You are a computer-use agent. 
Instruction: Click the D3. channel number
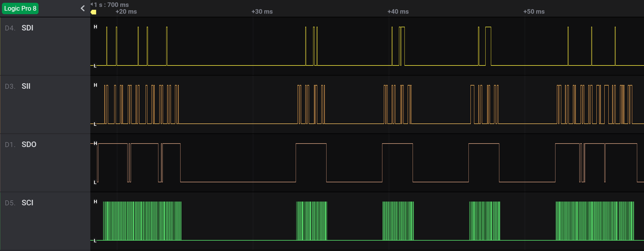pyautogui.click(x=10, y=86)
